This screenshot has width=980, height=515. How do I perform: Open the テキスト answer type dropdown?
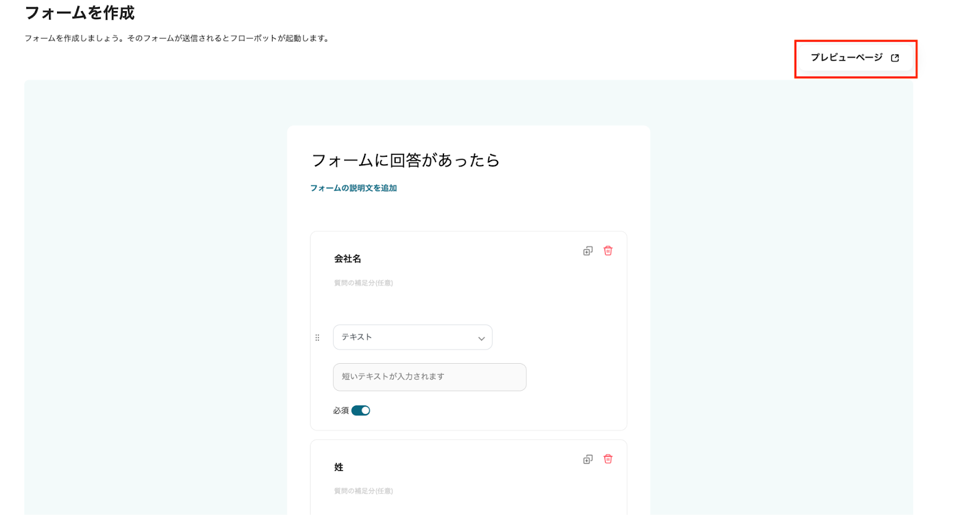(x=413, y=337)
